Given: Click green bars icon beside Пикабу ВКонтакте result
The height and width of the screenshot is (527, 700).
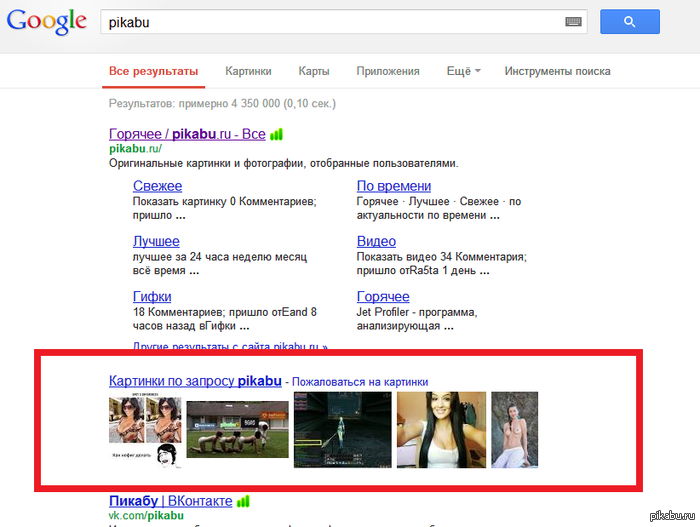Looking at the screenshot, I should [244, 500].
